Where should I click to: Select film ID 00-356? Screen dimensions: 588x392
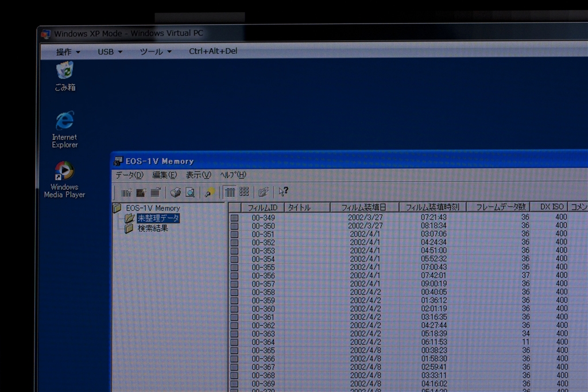pyautogui.click(x=263, y=276)
